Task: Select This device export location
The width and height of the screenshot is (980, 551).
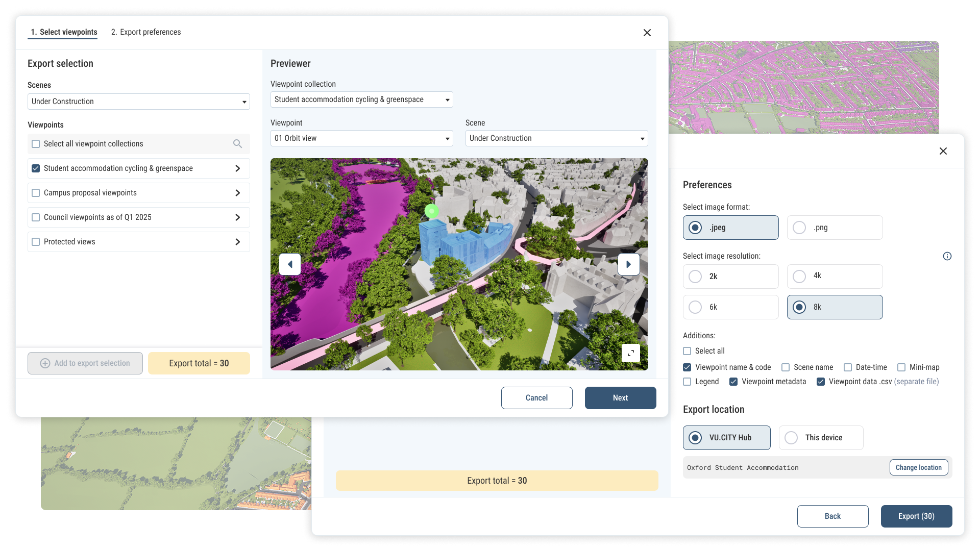Action: tap(821, 438)
